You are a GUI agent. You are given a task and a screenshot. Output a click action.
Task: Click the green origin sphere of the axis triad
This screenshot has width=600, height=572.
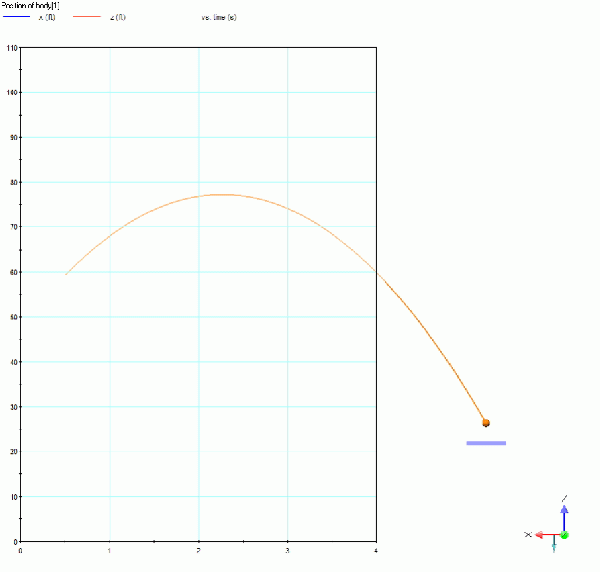564,535
